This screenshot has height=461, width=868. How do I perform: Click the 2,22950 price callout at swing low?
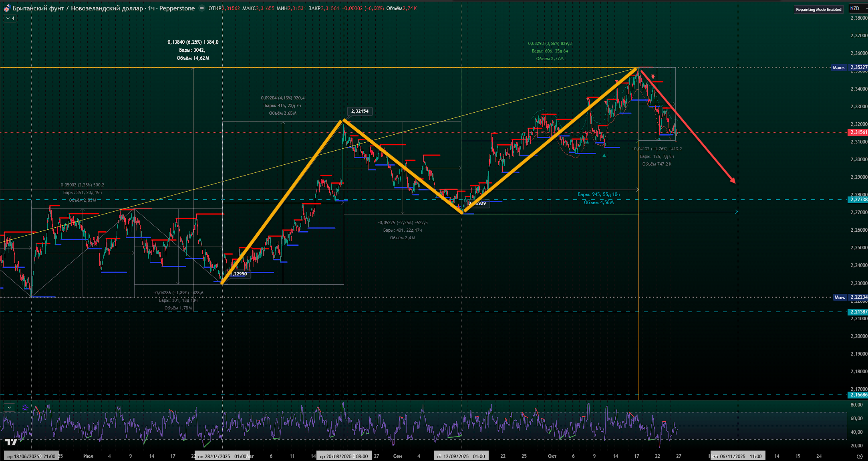[x=239, y=274]
